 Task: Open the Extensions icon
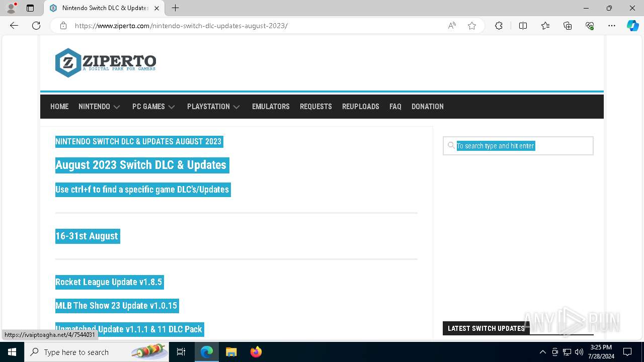click(499, 26)
